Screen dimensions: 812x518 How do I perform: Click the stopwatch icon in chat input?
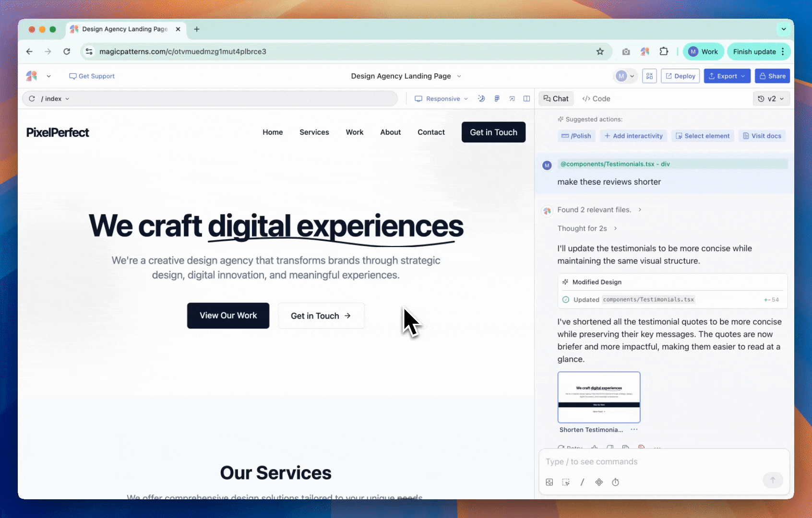tap(615, 483)
